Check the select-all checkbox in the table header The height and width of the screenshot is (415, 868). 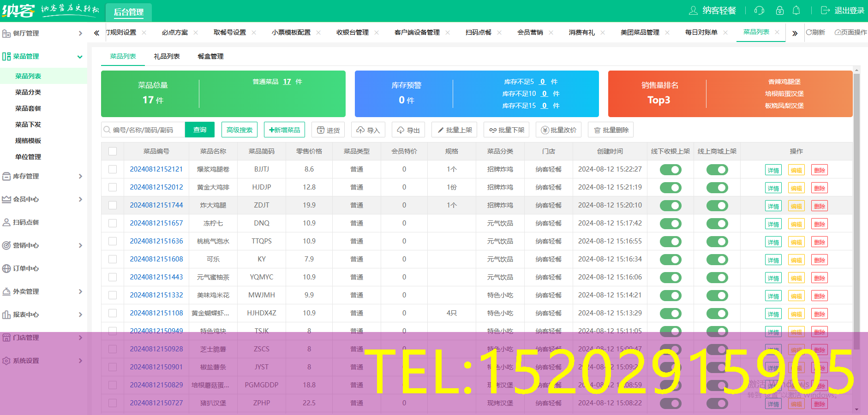click(x=113, y=151)
